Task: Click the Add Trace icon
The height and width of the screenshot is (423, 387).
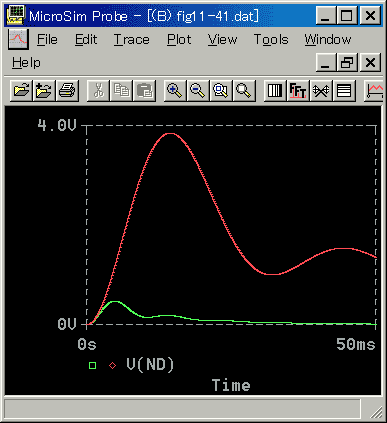Action: pos(374,90)
